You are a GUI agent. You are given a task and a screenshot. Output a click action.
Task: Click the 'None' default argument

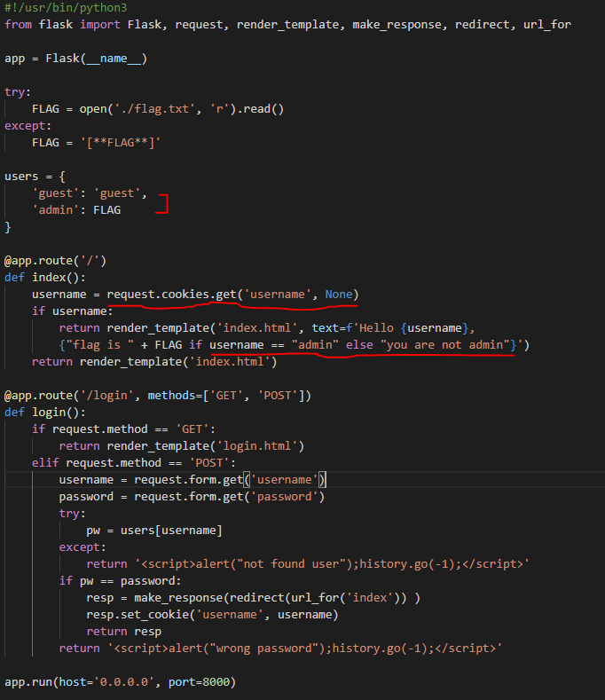pyautogui.click(x=339, y=295)
